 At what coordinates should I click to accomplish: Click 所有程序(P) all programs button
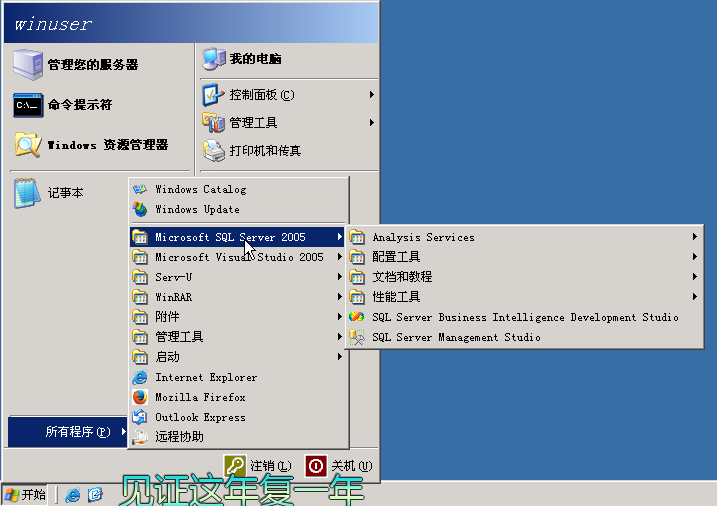(x=68, y=431)
